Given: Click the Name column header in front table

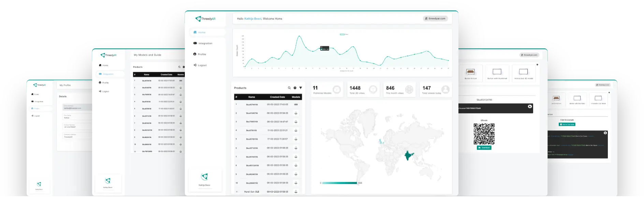Looking at the screenshot, I should [252, 97].
